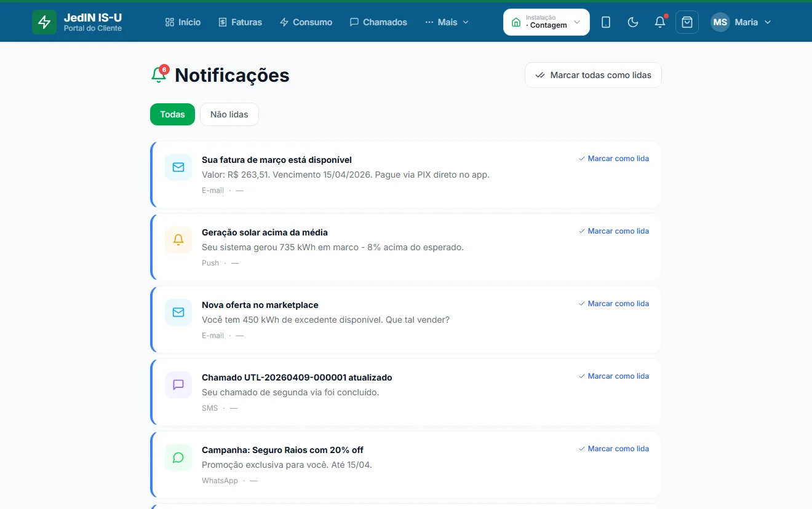Go to Início in the navigation
Screen dimensions: 812x509
pos(183,22)
